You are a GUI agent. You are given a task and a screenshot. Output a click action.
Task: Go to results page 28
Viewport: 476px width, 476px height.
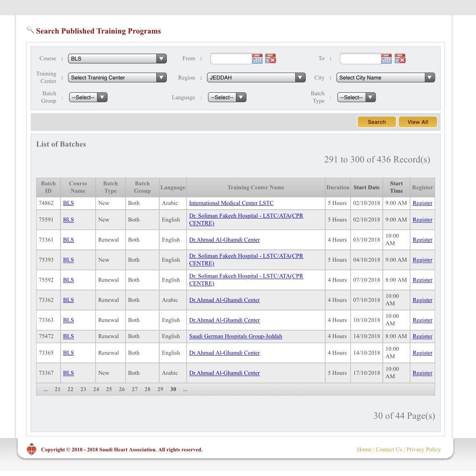coord(147,389)
